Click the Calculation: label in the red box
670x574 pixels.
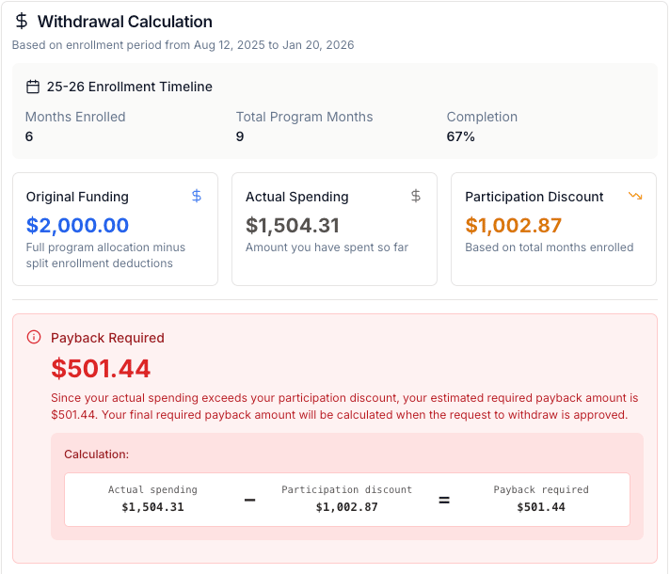[97, 454]
